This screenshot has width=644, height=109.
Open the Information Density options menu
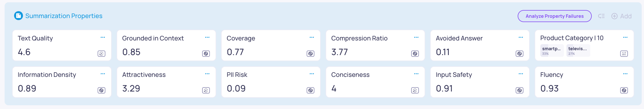(x=103, y=74)
